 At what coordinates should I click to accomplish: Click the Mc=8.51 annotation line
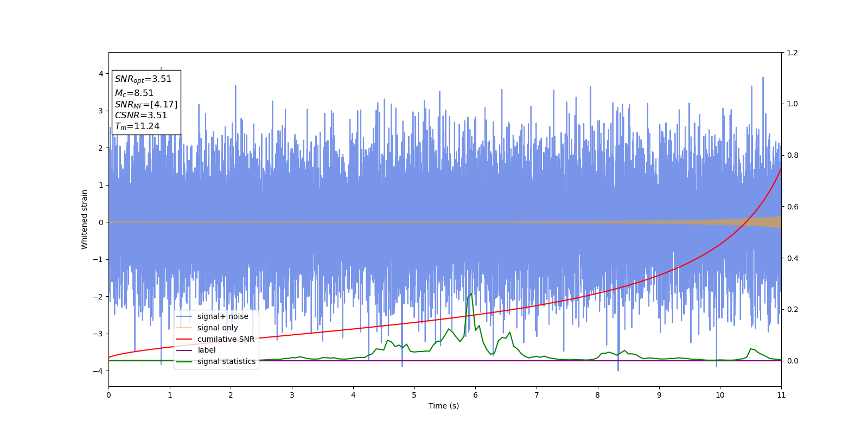pos(134,93)
